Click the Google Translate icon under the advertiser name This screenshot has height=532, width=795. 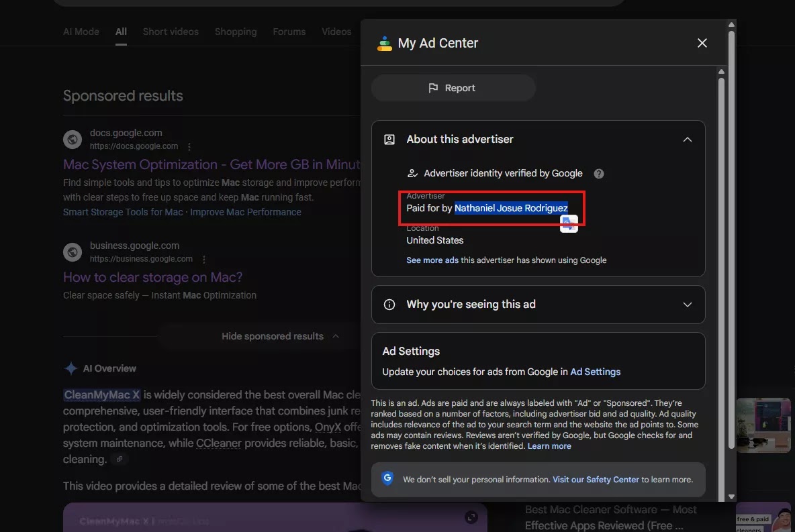click(x=569, y=224)
